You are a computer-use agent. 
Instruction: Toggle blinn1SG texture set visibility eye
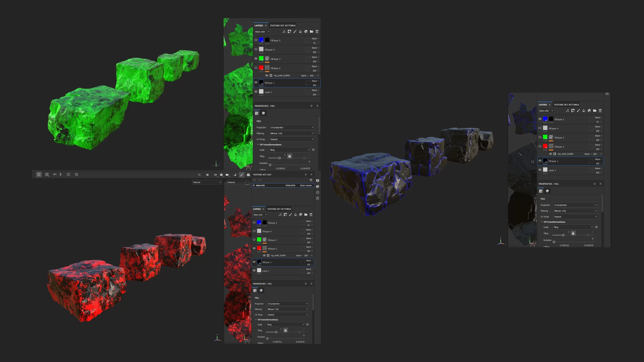(x=254, y=186)
